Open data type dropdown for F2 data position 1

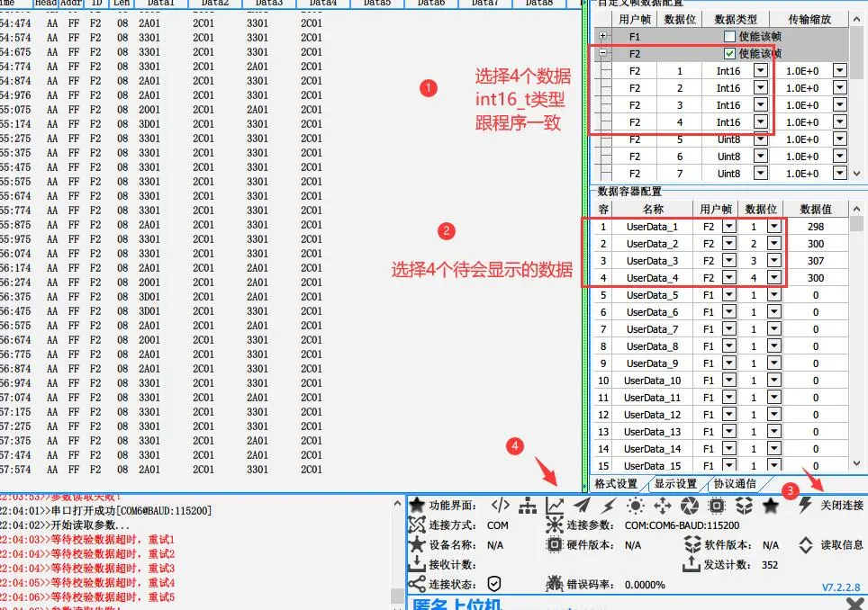point(761,71)
